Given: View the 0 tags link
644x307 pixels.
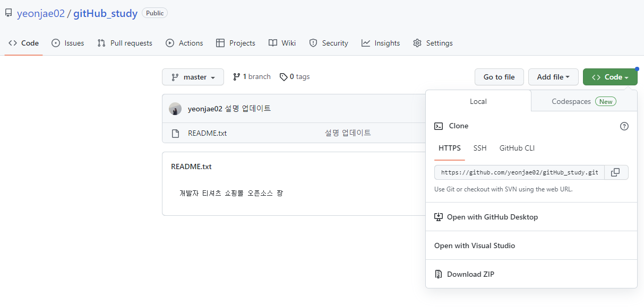Looking at the screenshot, I should point(295,77).
